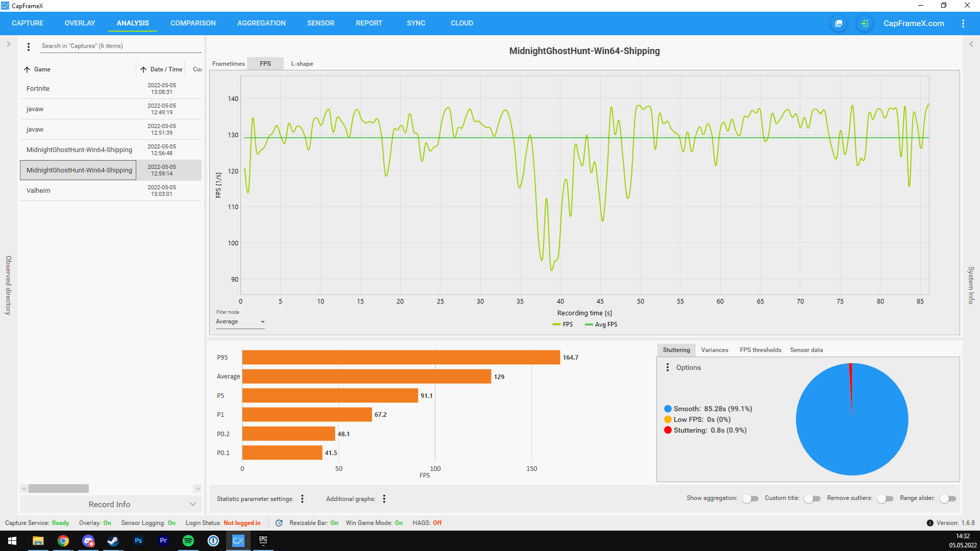Click the refresh icon next to Resizable Bar
Viewport: 980px width, 551px height.
pos(279,523)
